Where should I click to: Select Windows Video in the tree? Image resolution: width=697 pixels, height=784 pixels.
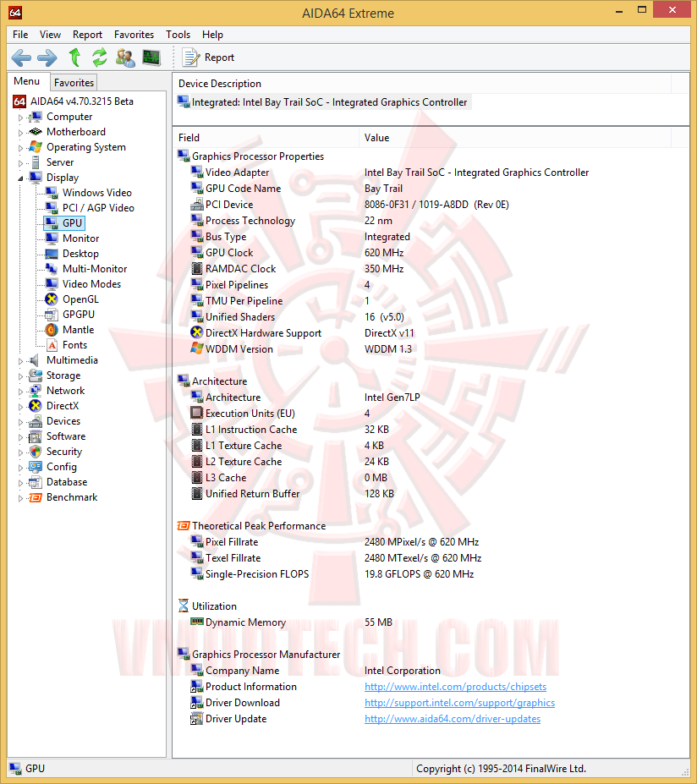point(97,193)
